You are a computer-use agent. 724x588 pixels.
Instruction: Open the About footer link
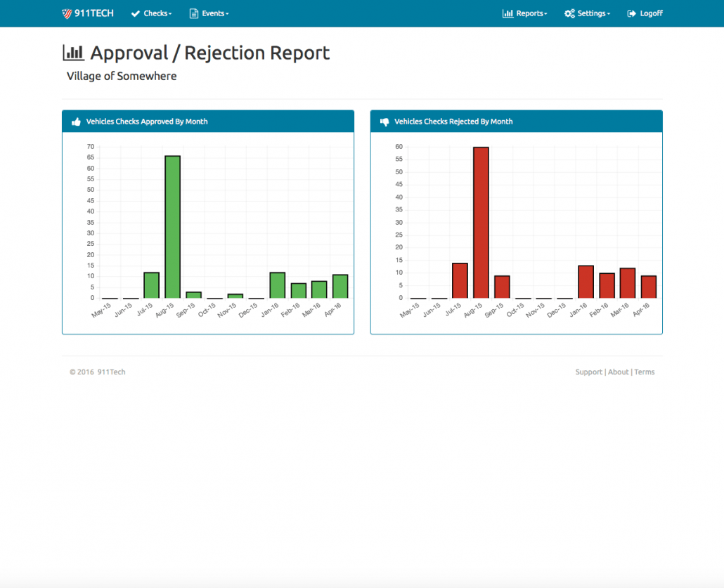(619, 372)
